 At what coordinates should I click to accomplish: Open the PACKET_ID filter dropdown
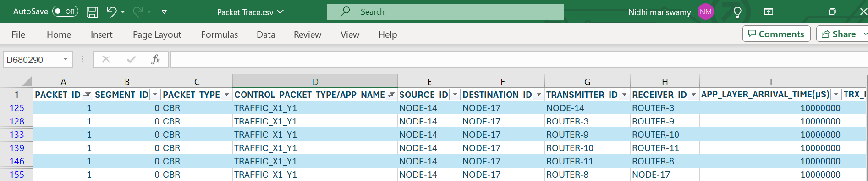pos(87,95)
